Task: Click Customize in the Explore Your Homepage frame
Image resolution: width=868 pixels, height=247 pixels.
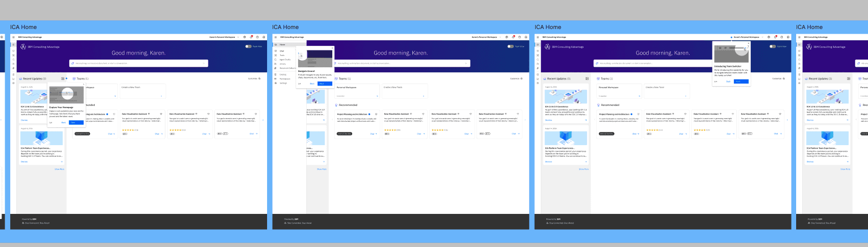Action: coord(254,78)
